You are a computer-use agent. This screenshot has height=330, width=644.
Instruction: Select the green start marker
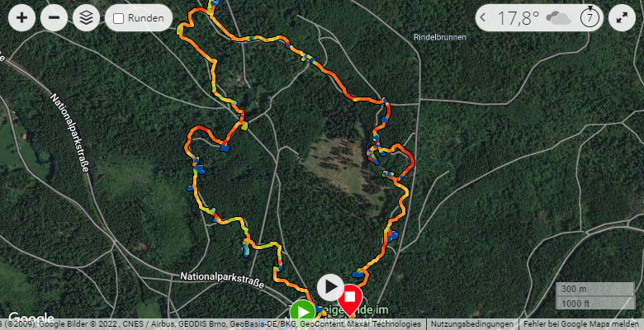coord(303,312)
